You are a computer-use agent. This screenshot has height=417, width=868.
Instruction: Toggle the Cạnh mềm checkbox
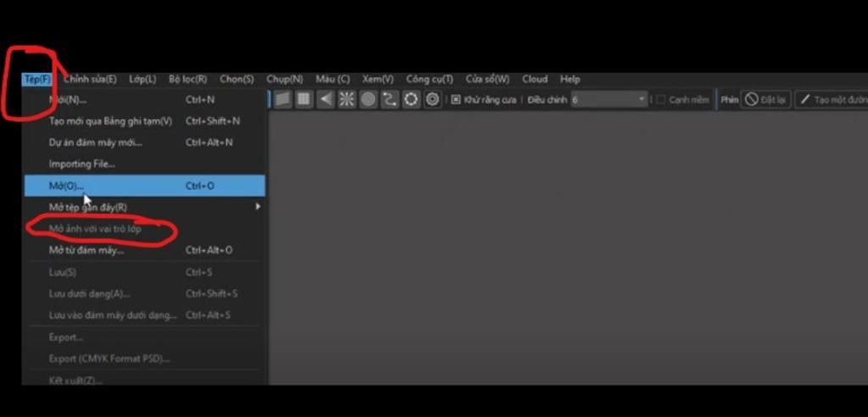(x=660, y=100)
